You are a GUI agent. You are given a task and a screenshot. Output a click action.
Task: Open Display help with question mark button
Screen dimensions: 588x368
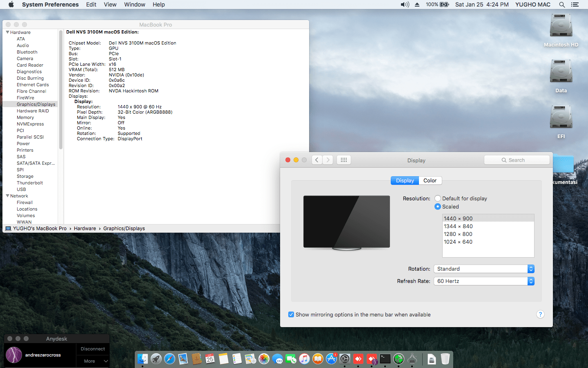(540, 314)
